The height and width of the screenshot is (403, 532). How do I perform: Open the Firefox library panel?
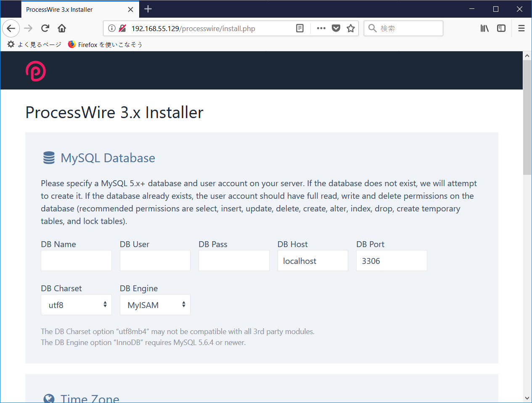[x=484, y=28]
